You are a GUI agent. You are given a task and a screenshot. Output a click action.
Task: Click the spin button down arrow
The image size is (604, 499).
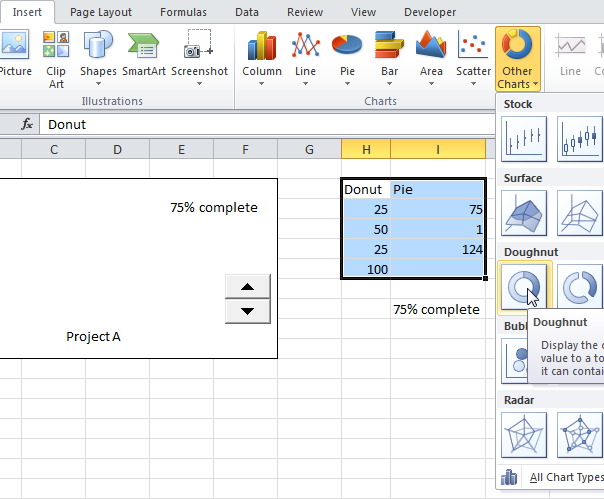pos(248,311)
